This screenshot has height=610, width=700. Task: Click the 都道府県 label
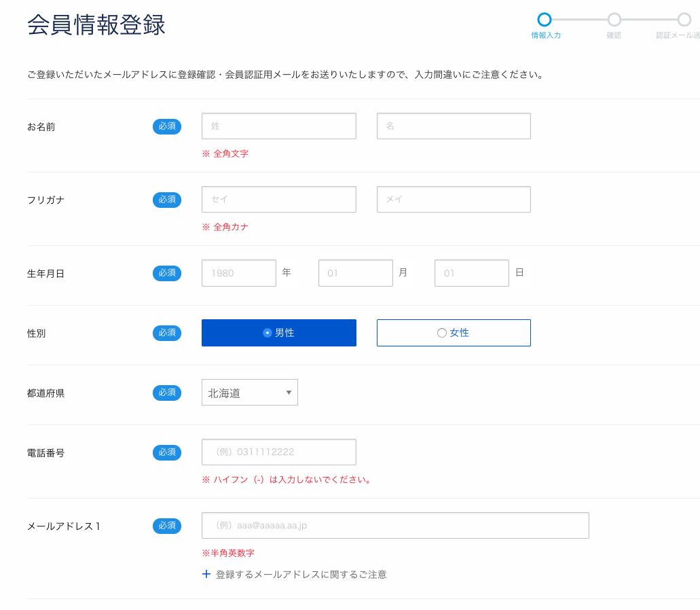pyautogui.click(x=45, y=393)
